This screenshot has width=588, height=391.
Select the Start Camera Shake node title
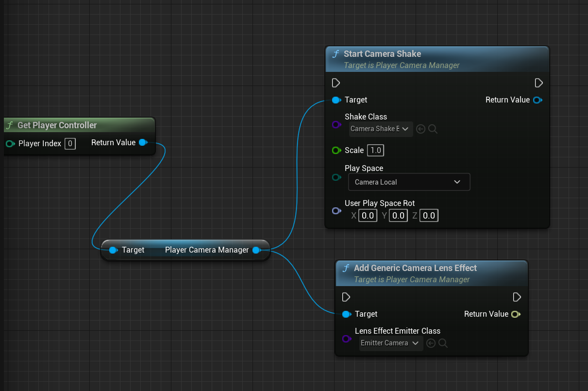[382, 54]
